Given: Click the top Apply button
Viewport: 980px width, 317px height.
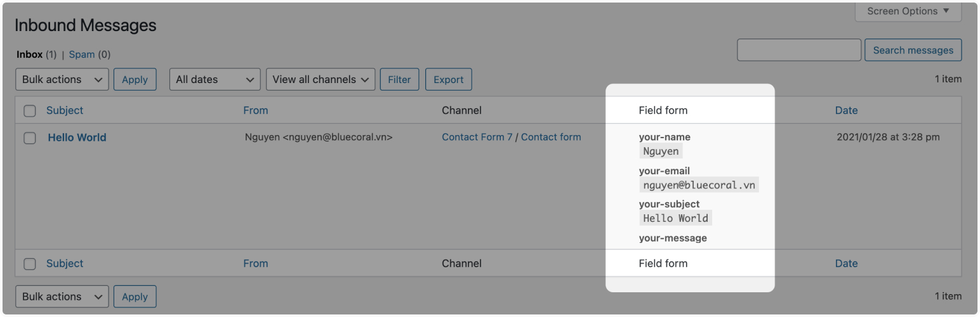Looking at the screenshot, I should [x=135, y=79].
